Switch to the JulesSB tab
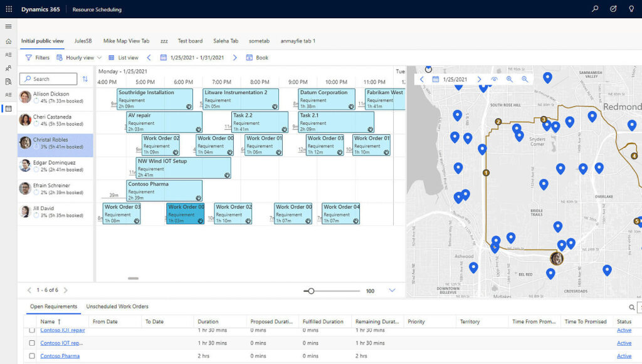This screenshot has width=642, height=364. 83,41
